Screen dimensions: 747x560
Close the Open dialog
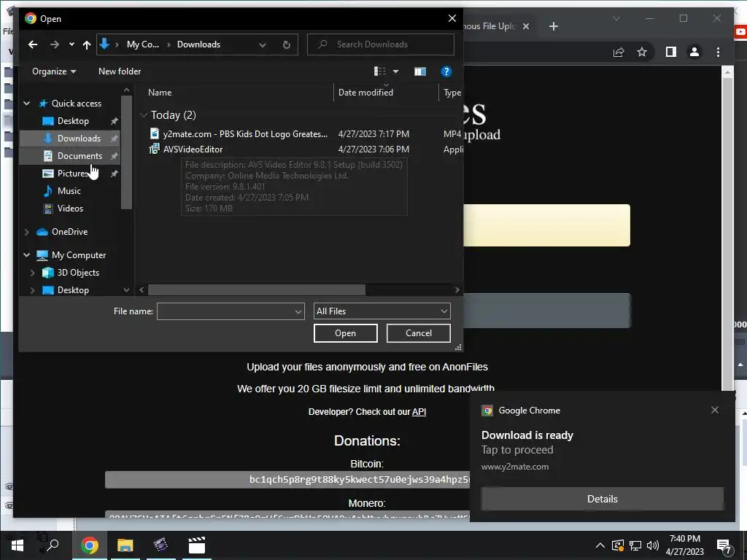coord(452,18)
